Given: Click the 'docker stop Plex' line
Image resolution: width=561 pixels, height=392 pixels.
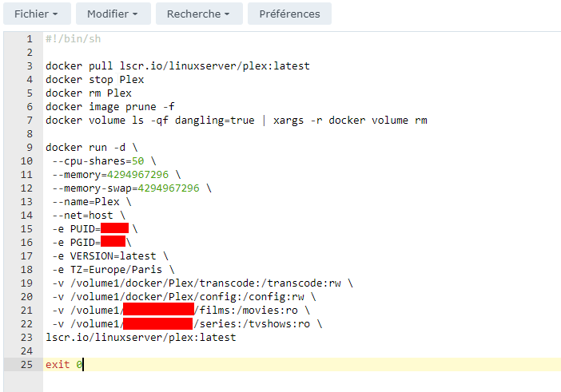Looking at the screenshot, I should [94, 79].
